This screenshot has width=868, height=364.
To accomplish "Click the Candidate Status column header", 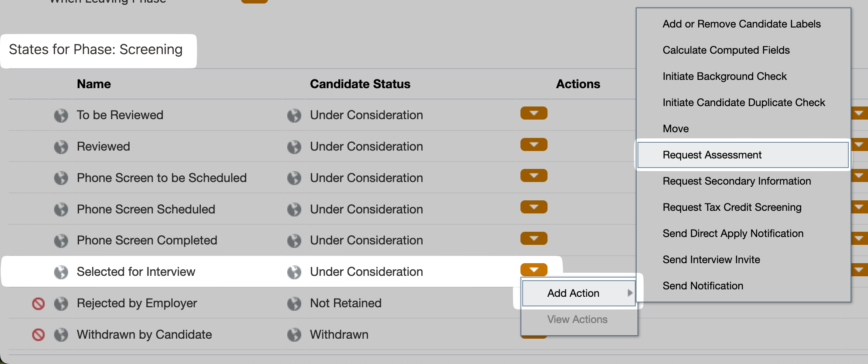I will (360, 84).
